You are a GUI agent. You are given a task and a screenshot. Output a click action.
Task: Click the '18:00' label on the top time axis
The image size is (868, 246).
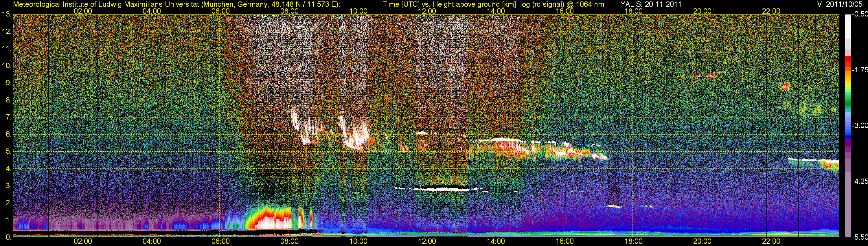click(x=633, y=11)
